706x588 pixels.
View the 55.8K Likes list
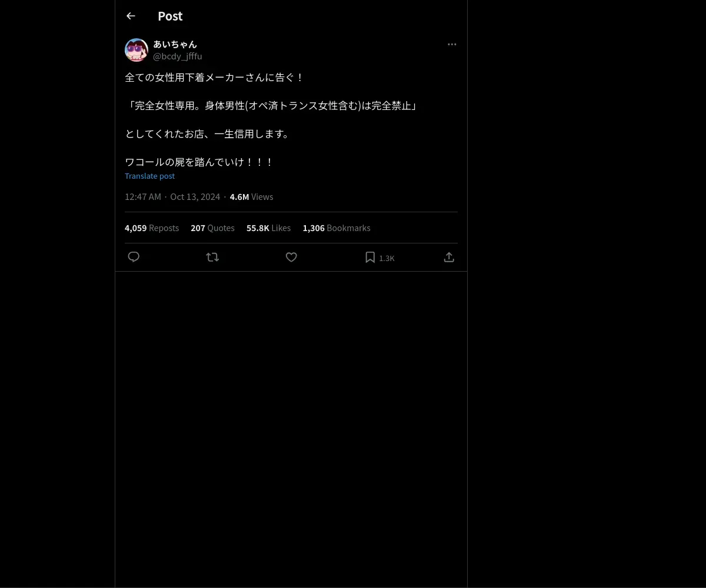(x=268, y=228)
